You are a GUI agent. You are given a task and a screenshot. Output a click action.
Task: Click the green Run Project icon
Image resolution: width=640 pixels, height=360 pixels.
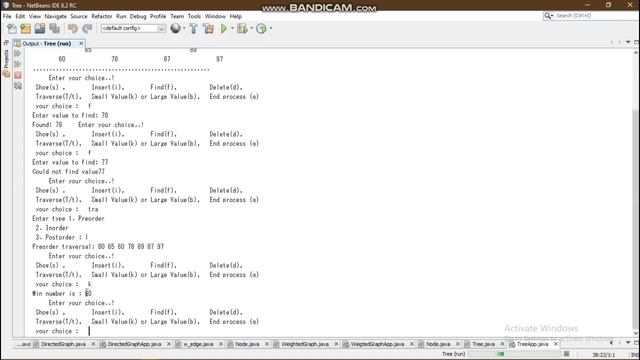[x=224, y=28]
